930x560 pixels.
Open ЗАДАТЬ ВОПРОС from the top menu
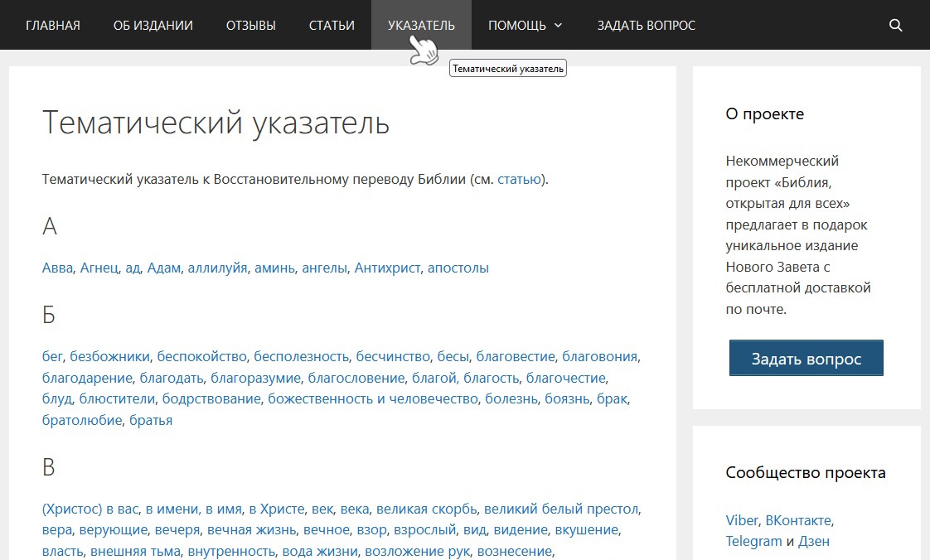(x=645, y=25)
